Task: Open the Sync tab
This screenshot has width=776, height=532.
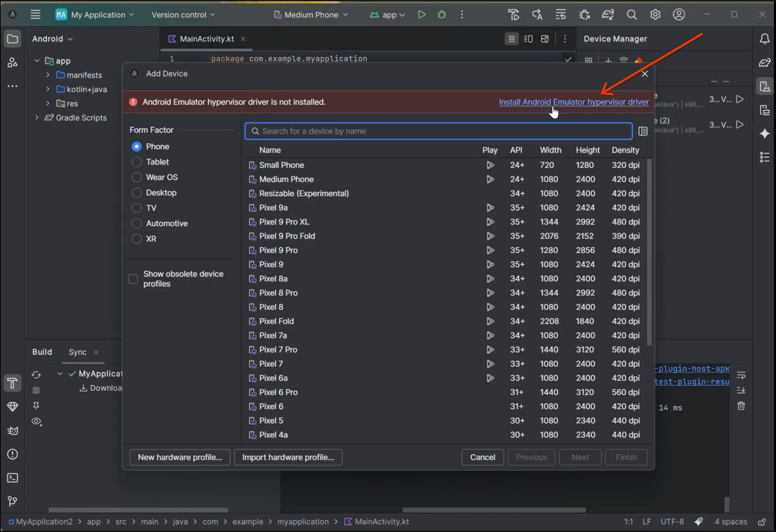Action: tap(78, 352)
